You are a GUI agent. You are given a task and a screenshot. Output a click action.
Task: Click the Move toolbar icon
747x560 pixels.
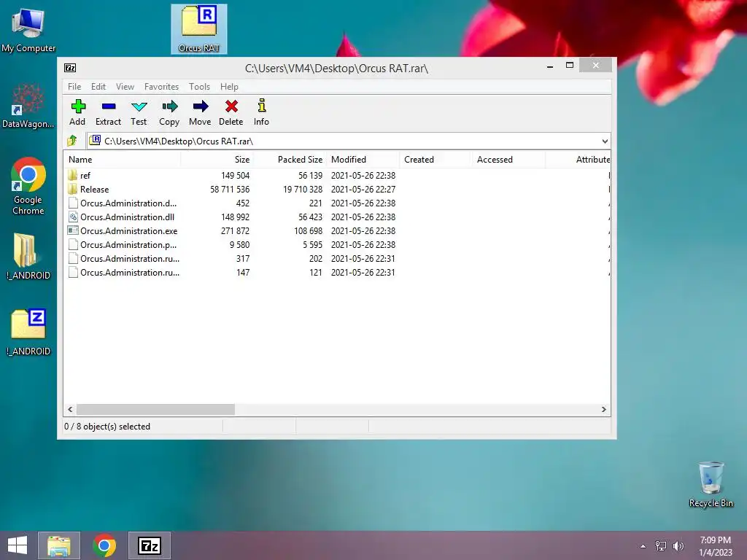(x=200, y=106)
